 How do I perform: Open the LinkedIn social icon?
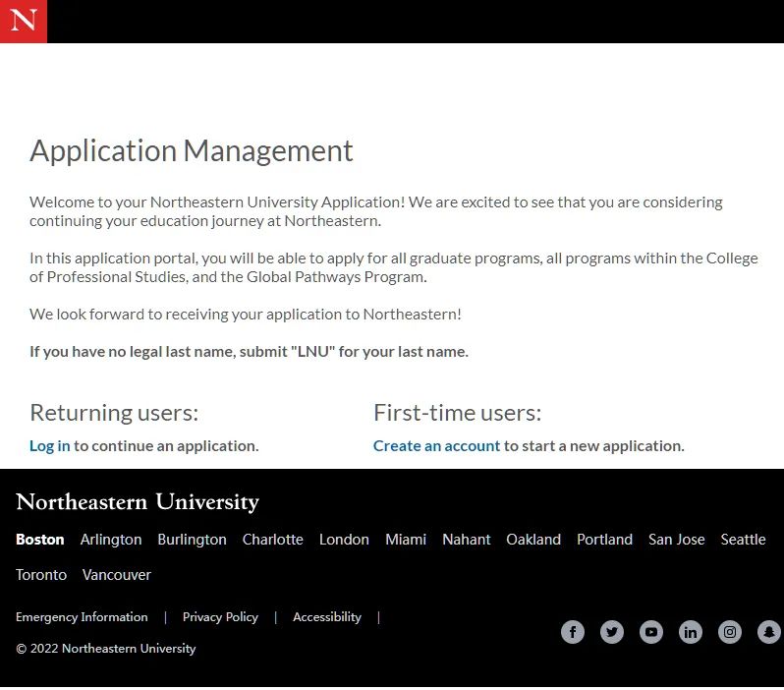pyautogui.click(x=691, y=632)
